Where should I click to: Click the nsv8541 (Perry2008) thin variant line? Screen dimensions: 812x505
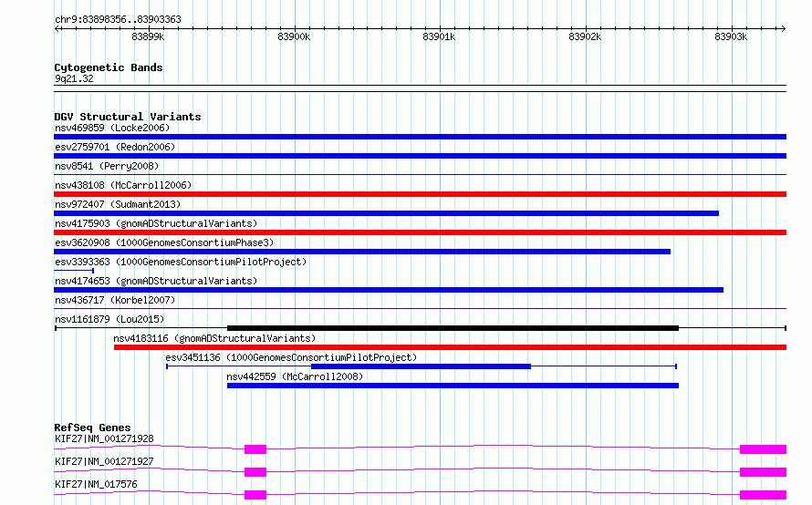click(x=420, y=175)
